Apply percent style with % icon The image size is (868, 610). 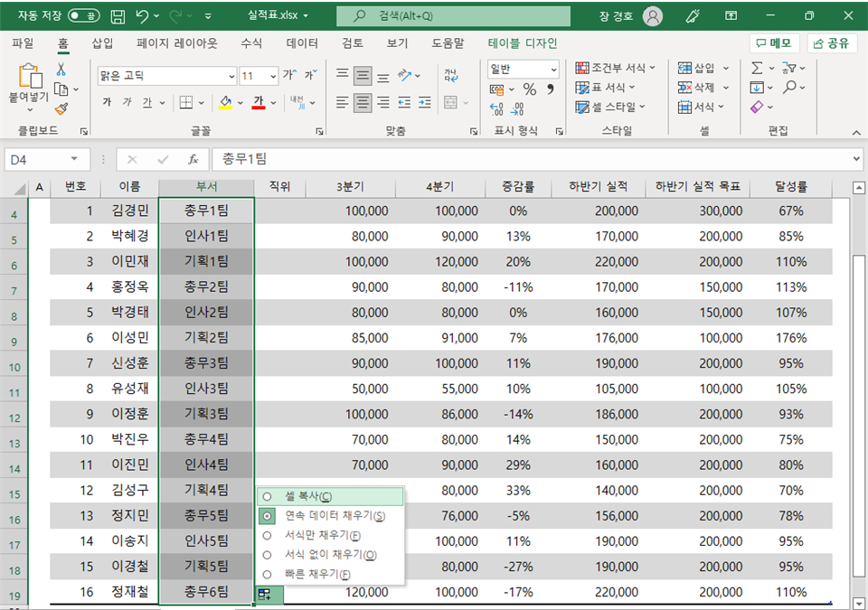tap(530, 89)
